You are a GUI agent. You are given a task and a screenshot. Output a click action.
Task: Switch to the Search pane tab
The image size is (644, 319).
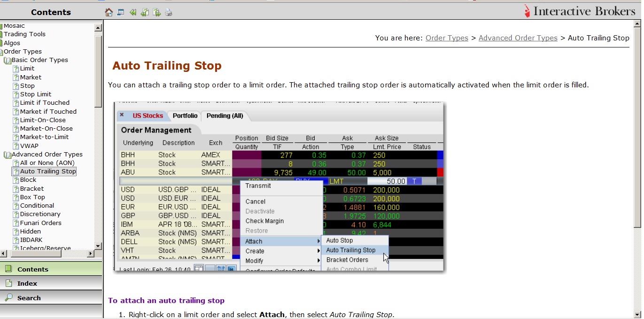pos(51,298)
